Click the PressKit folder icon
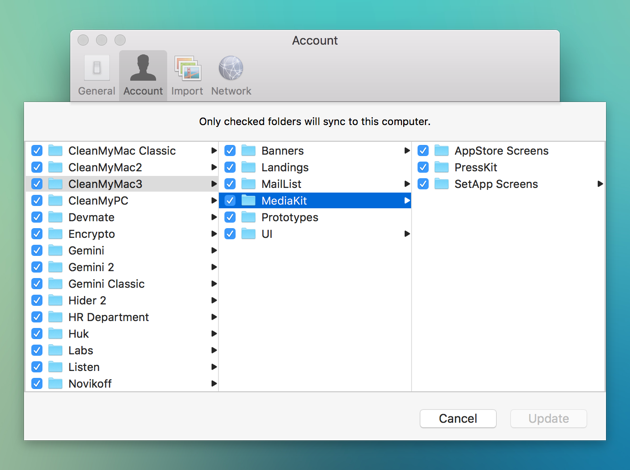Viewport: 630px width, 470px height. (442, 167)
